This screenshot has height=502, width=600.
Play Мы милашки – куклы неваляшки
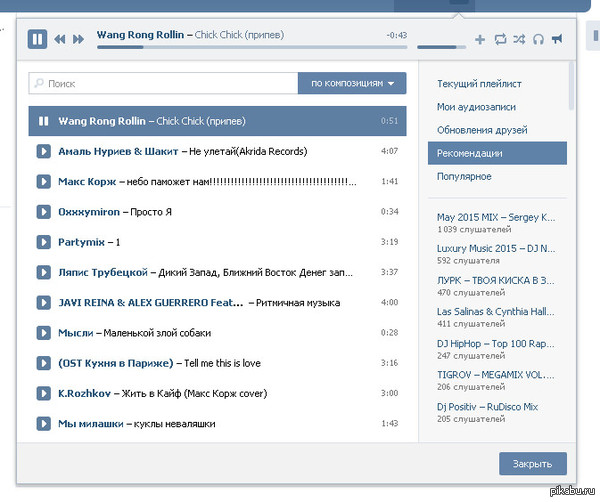(x=44, y=424)
